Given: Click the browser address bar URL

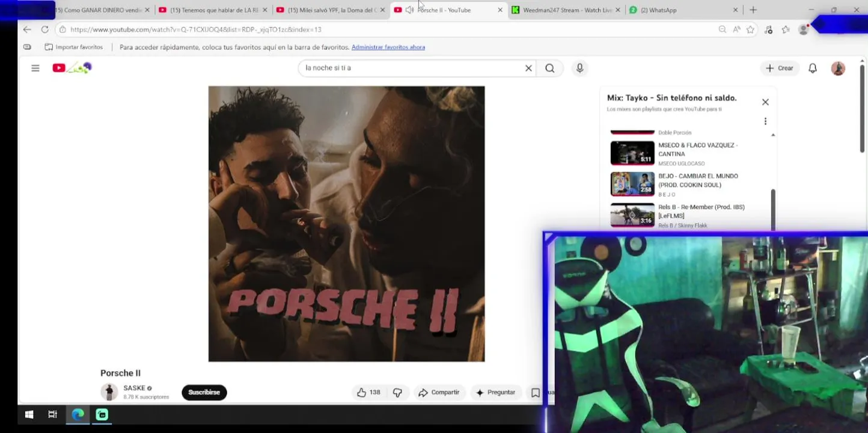Looking at the screenshot, I should click(195, 29).
